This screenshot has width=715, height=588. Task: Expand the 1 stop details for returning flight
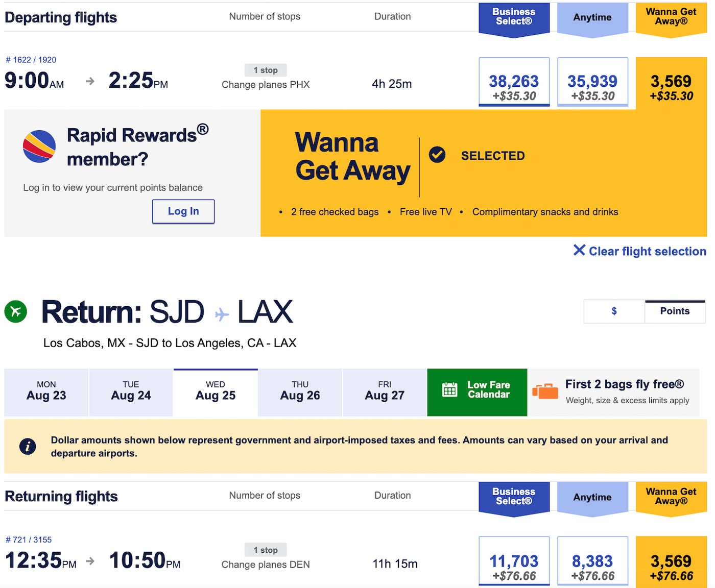coord(265,550)
